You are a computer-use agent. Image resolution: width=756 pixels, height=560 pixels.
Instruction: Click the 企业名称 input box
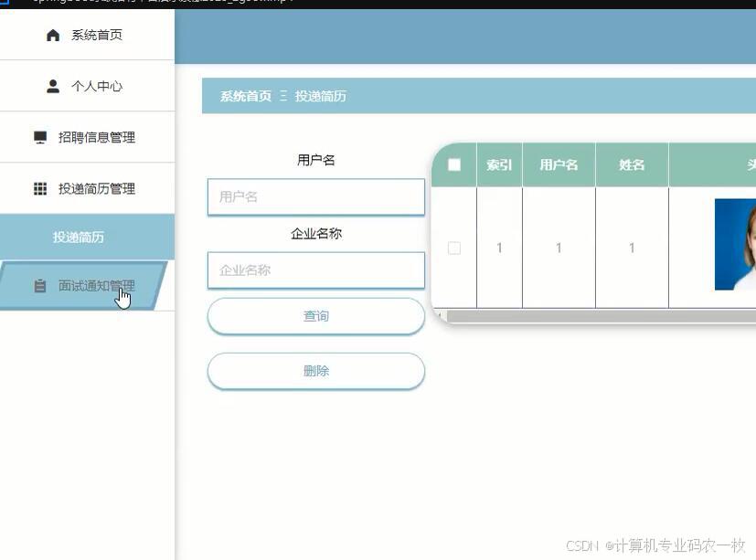click(x=316, y=269)
